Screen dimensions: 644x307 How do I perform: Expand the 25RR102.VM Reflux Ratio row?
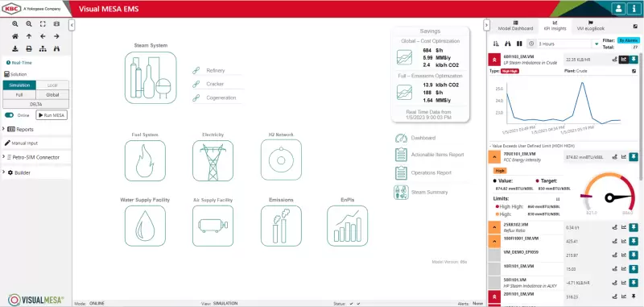pyautogui.click(x=493, y=227)
